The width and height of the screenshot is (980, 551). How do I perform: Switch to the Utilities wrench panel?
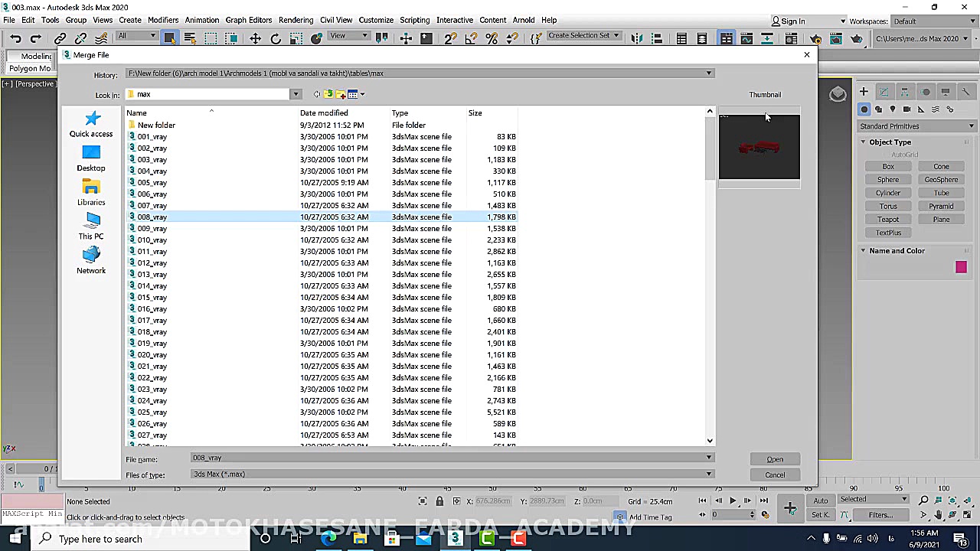[x=965, y=92]
